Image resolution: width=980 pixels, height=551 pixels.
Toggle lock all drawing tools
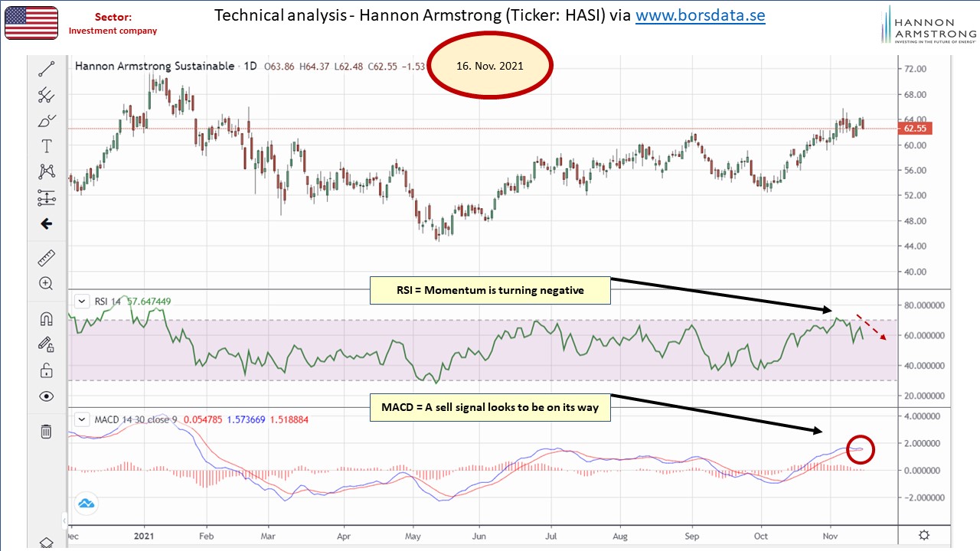coord(46,370)
